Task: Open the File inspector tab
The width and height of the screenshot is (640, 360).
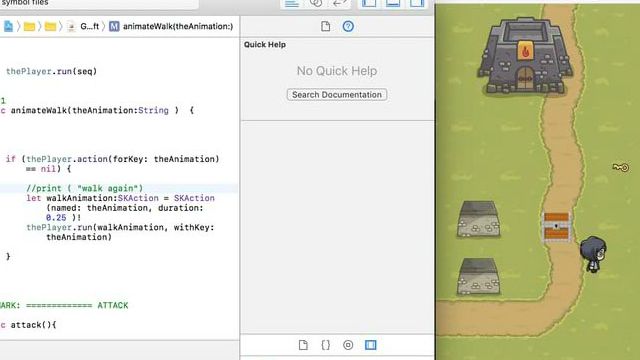Action: click(x=325, y=27)
